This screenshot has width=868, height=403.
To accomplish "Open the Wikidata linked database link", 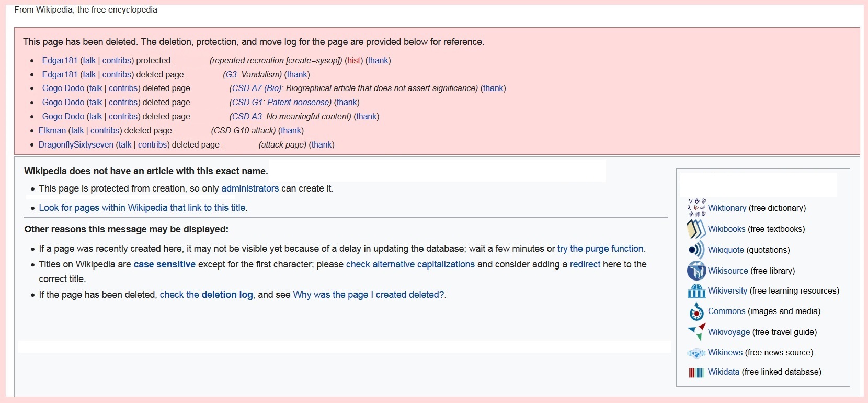I will [x=724, y=372].
